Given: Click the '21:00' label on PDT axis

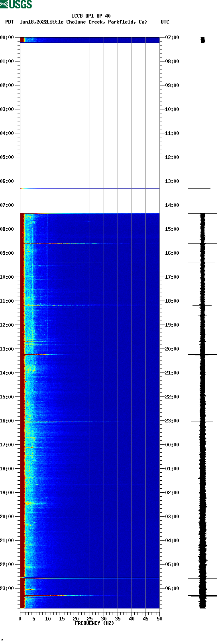Looking at the screenshot, I should tap(7, 541).
